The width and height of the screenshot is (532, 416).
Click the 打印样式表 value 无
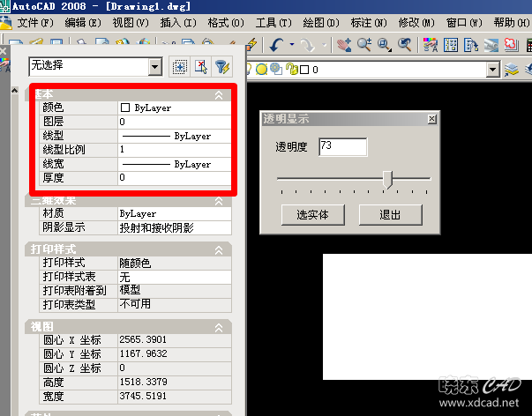tap(175, 277)
